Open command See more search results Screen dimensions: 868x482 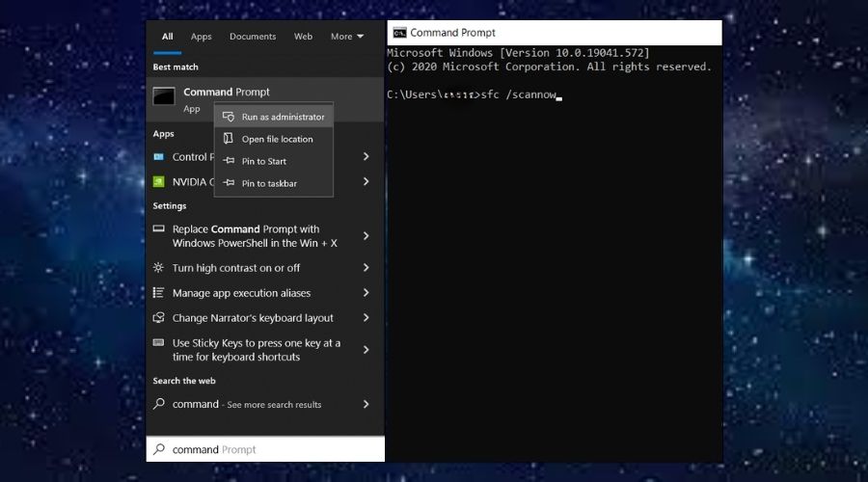[246, 404]
